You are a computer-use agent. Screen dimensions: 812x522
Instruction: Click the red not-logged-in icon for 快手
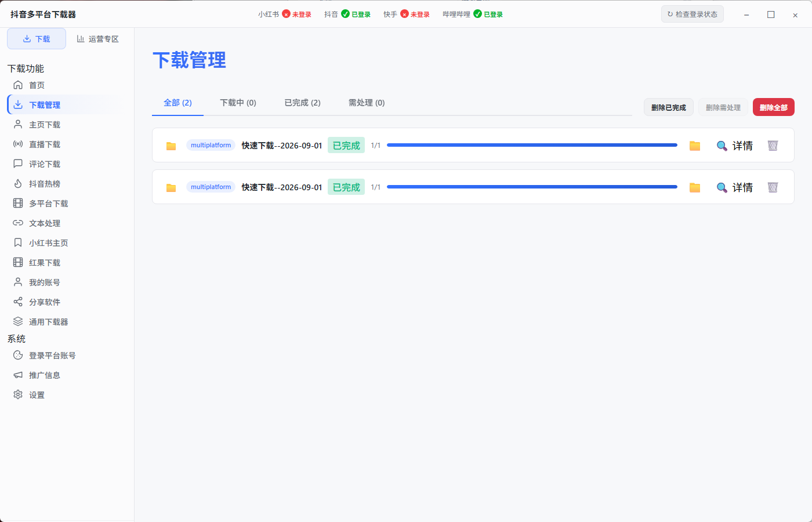404,14
